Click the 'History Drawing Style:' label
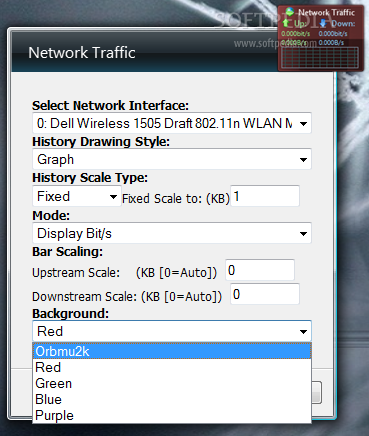The height and width of the screenshot is (436, 369). tap(101, 142)
